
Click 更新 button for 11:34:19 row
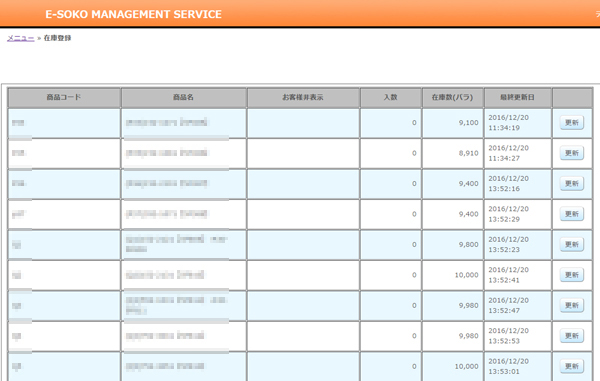[x=572, y=123]
